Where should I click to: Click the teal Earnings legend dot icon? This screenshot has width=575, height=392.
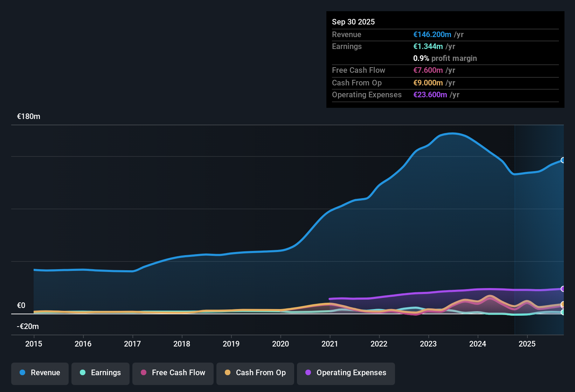83,373
